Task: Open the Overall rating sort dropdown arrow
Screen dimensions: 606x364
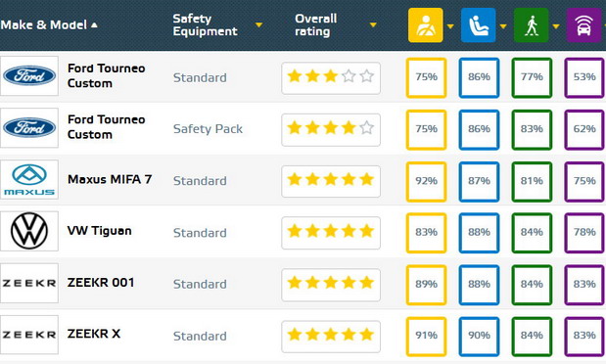Action: point(373,25)
